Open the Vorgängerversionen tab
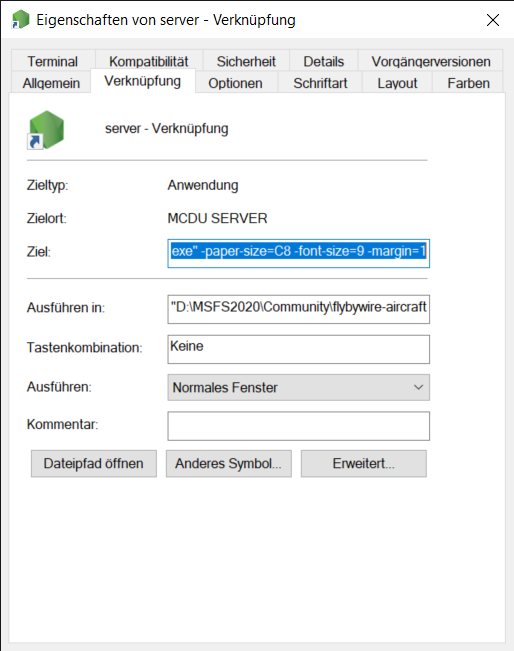 click(431, 61)
